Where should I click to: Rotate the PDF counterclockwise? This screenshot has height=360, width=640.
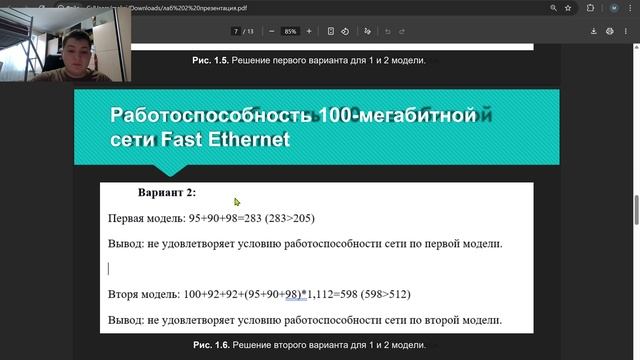345,31
